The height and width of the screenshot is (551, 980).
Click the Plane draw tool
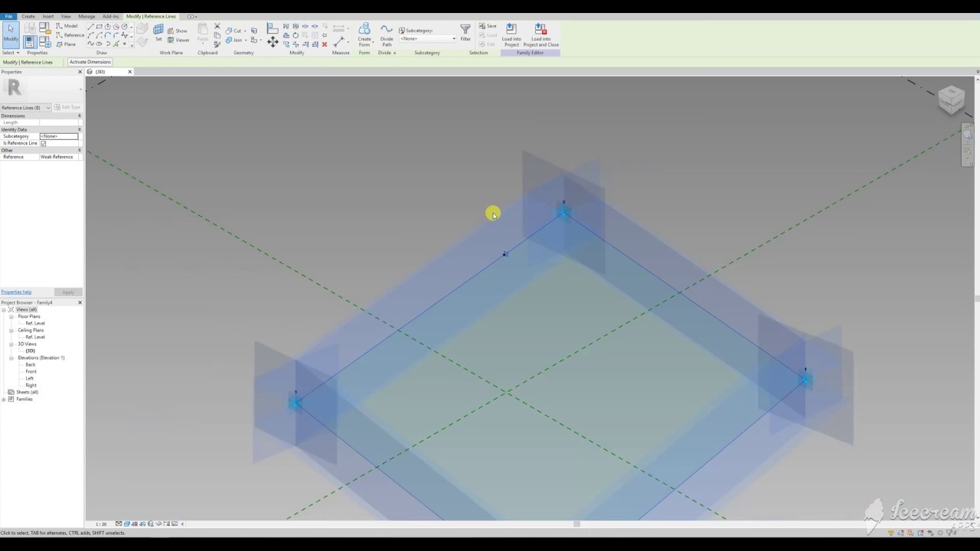pyautogui.click(x=66, y=44)
